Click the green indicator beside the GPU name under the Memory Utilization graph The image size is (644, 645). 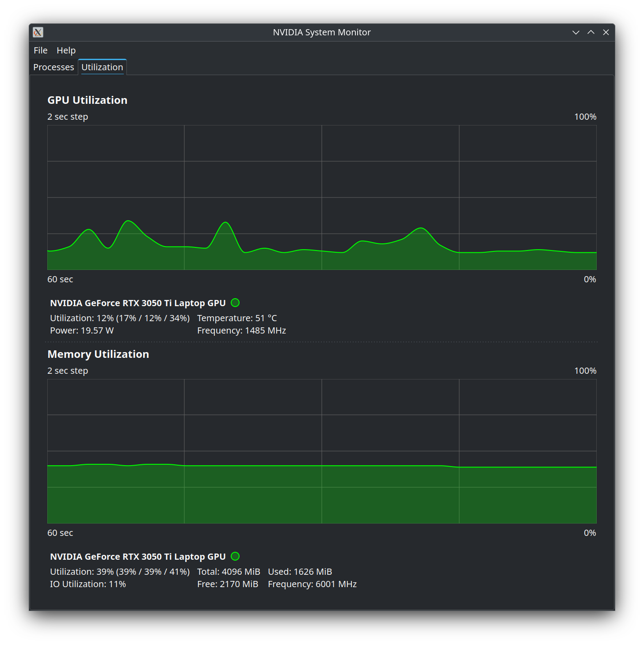(x=235, y=556)
